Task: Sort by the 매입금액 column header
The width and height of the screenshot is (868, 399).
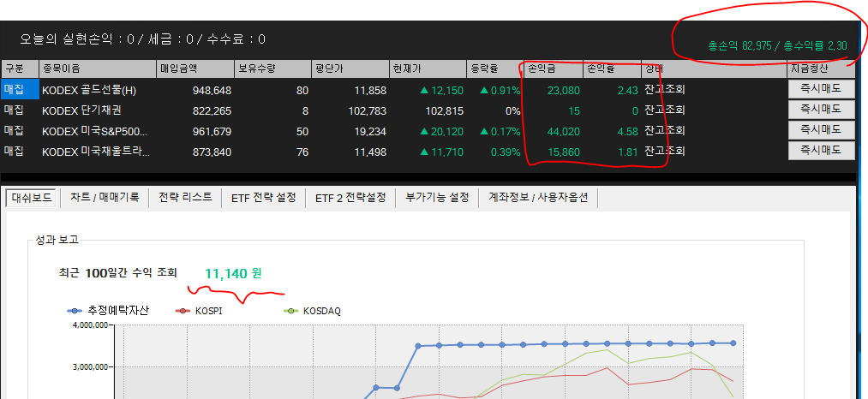Action: coord(195,69)
